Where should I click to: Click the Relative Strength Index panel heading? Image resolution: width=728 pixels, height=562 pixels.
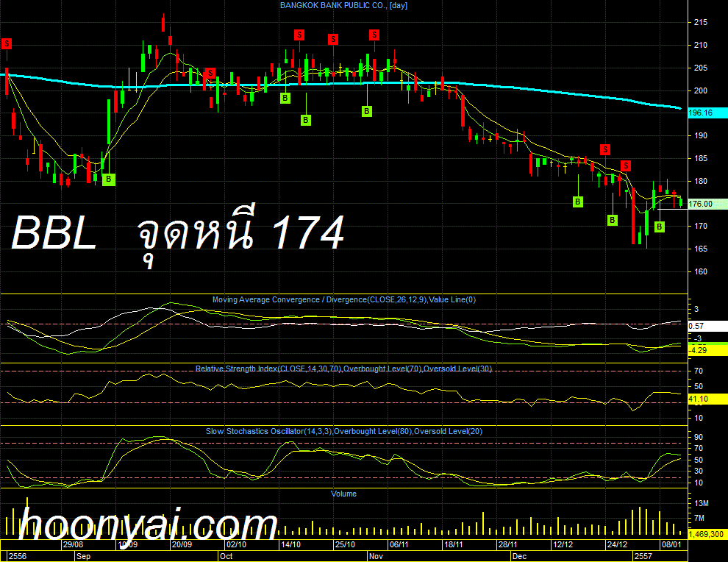[x=343, y=369]
